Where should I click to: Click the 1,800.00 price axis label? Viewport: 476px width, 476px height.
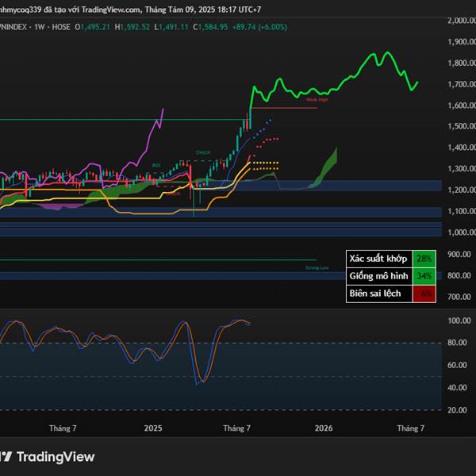point(462,63)
